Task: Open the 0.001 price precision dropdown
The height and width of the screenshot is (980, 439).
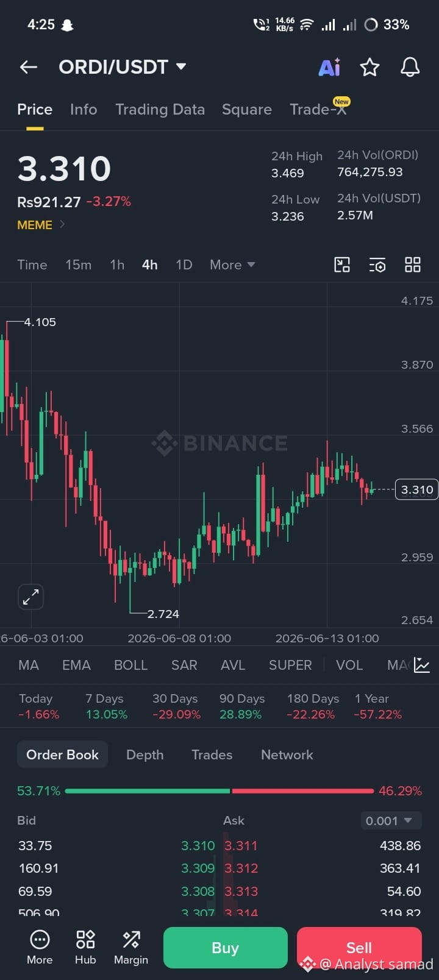Action: [390, 821]
